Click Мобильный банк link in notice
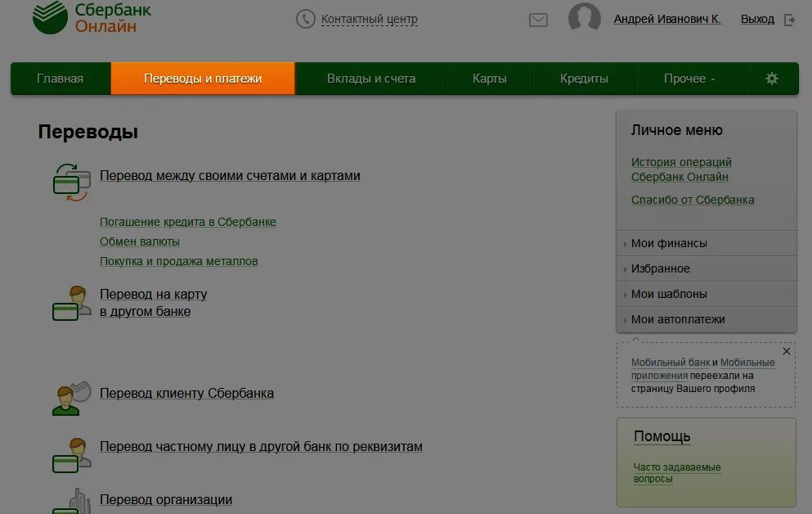This screenshot has width=812, height=514. (670, 363)
